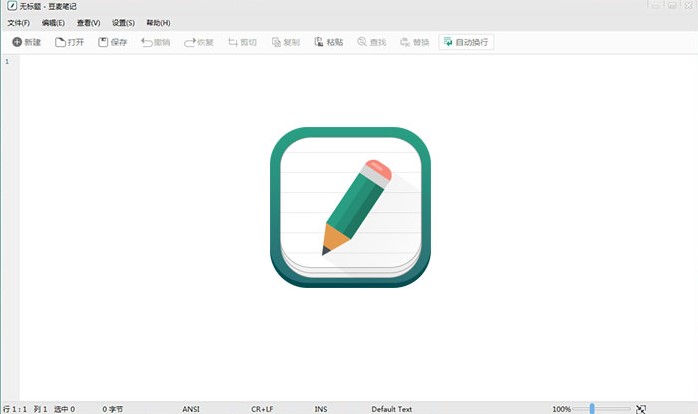Click the 列 1 column indicator
This screenshot has height=414, width=698.
(x=41, y=409)
